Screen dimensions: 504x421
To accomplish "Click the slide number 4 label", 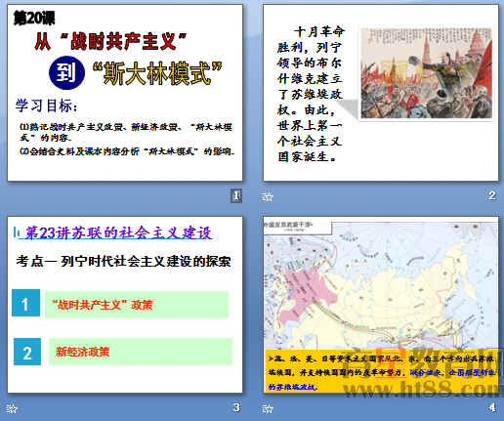I will [492, 407].
